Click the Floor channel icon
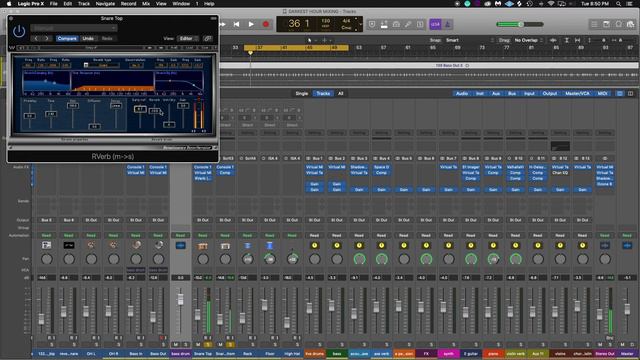Image resolution: width=640 pixels, height=360 pixels. point(269,246)
